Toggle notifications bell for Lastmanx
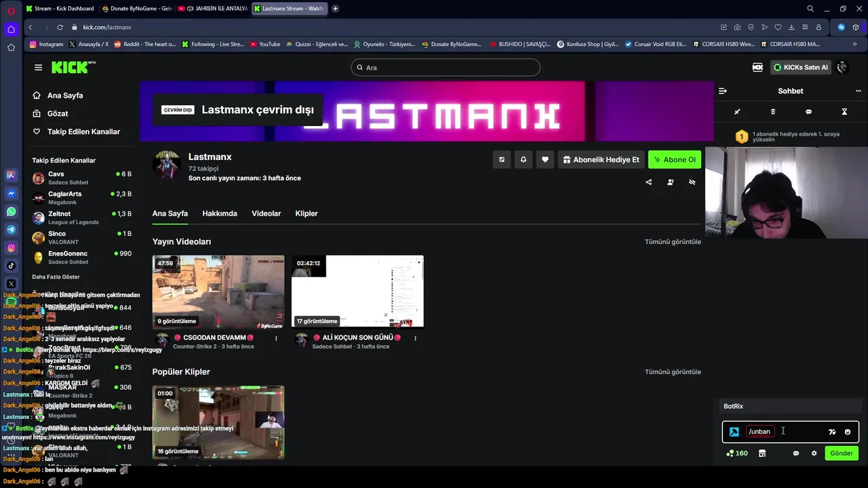Image resolution: width=868 pixels, height=488 pixels. pyautogui.click(x=523, y=159)
